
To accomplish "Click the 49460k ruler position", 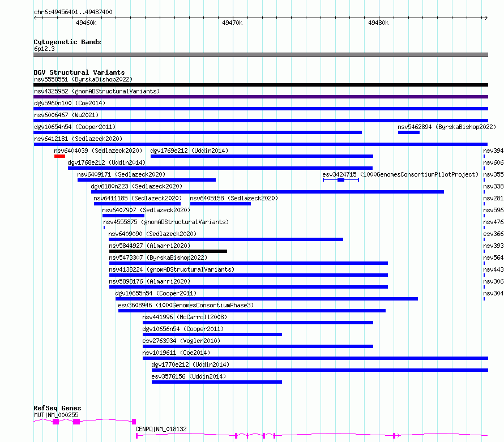I will click(86, 23).
